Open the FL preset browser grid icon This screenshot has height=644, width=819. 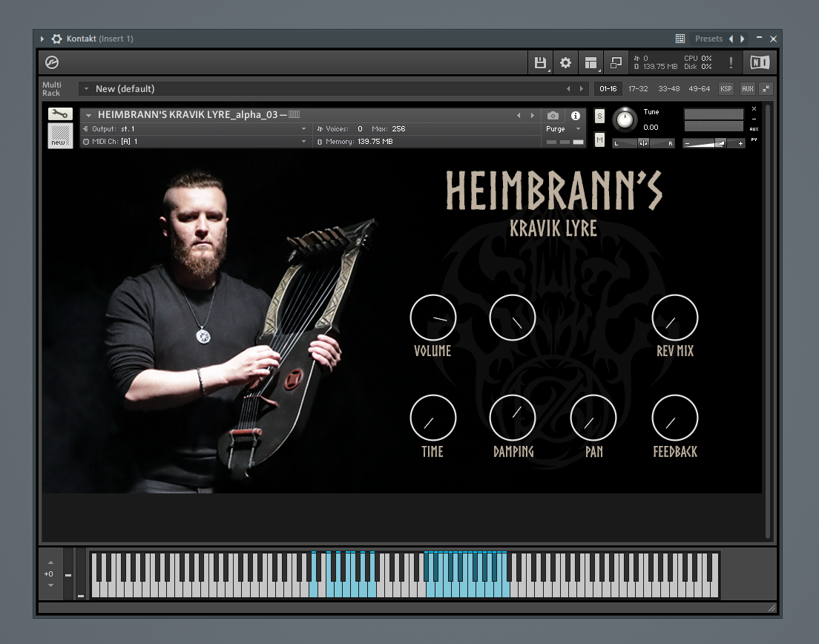coord(680,39)
